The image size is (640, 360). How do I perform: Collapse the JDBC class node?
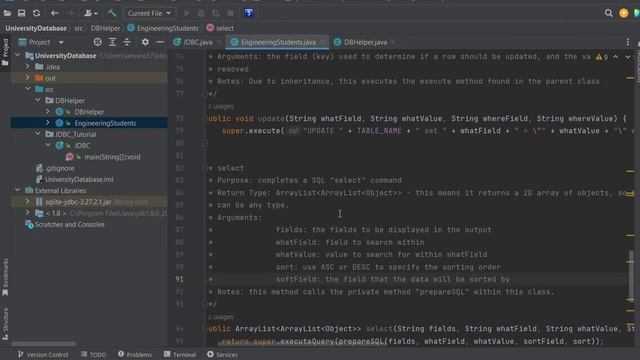(x=48, y=145)
